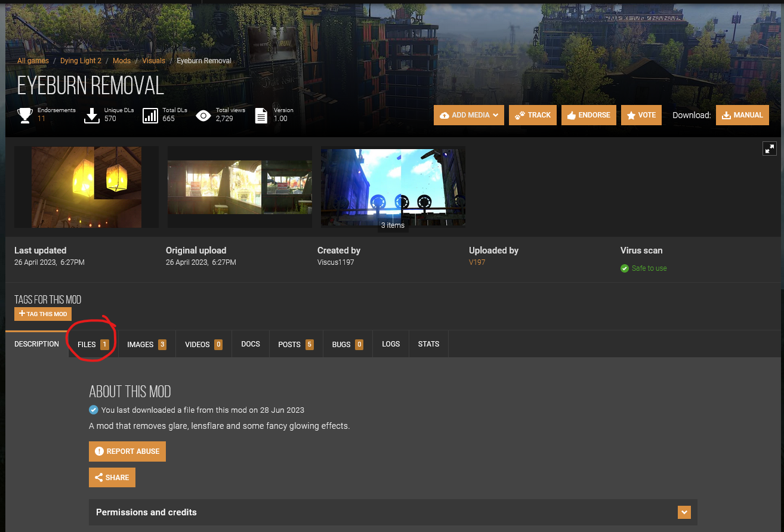Click the creator name Viscus1197
The height and width of the screenshot is (532, 784).
click(336, 262)
